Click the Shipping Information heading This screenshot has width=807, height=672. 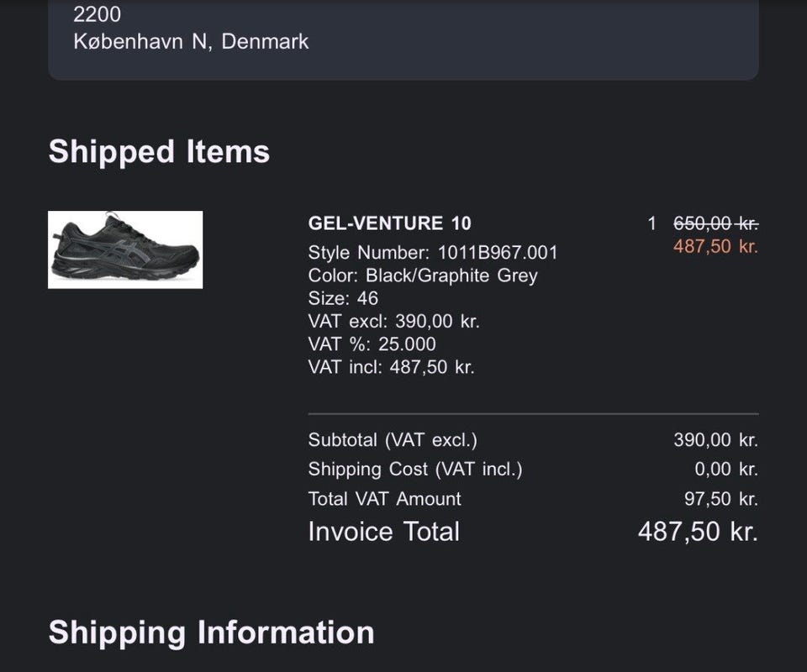[x=211, y=633]
